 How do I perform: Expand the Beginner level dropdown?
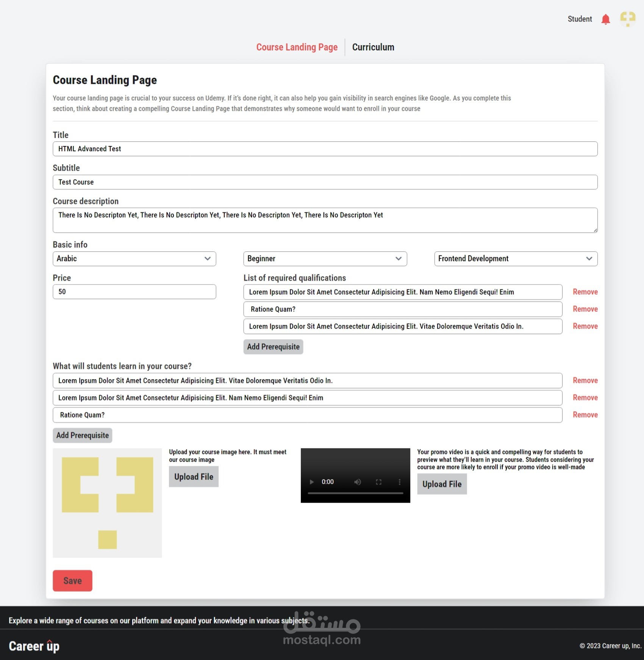pyautogui.click(x=325, y=259)
